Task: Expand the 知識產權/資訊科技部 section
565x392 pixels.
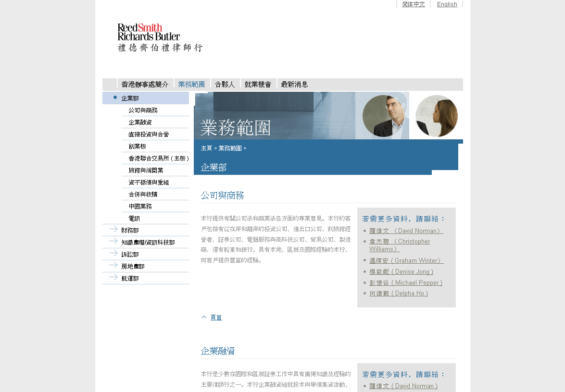Action: 148,242
